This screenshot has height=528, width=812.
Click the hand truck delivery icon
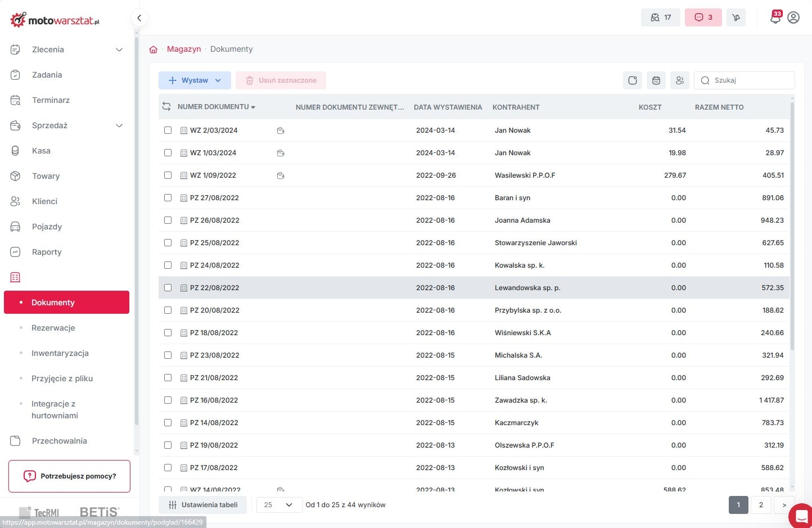pyautogui.click(x=736, y=17)
